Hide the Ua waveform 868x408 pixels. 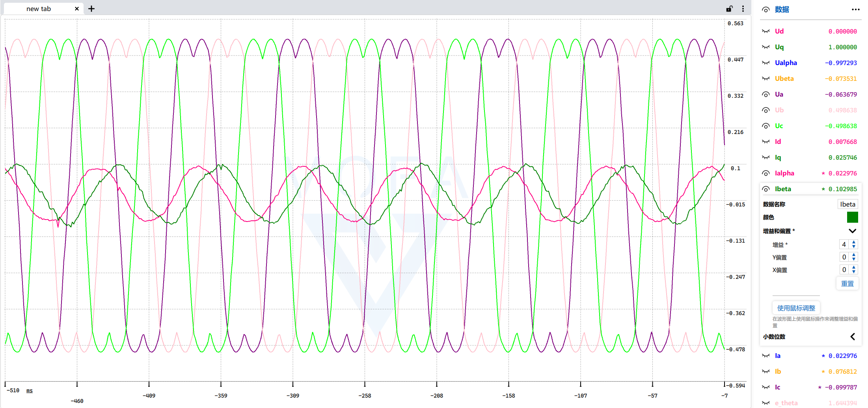pos(766,94)
